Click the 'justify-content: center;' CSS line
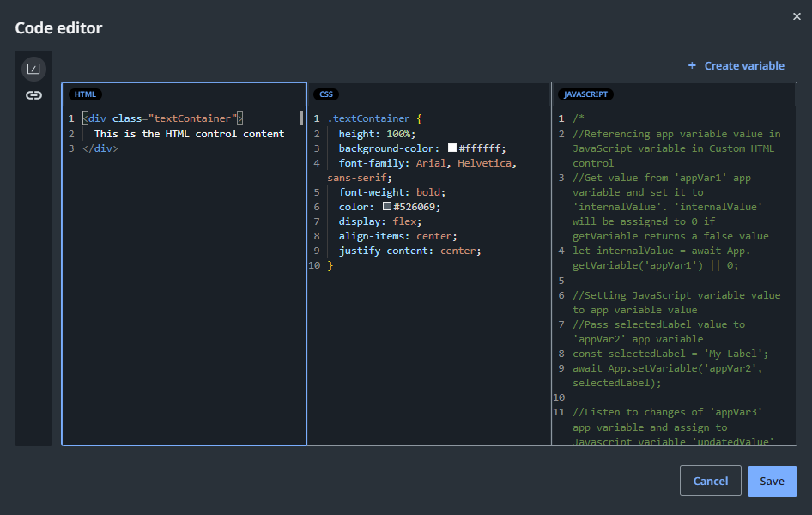 [409, 251]
